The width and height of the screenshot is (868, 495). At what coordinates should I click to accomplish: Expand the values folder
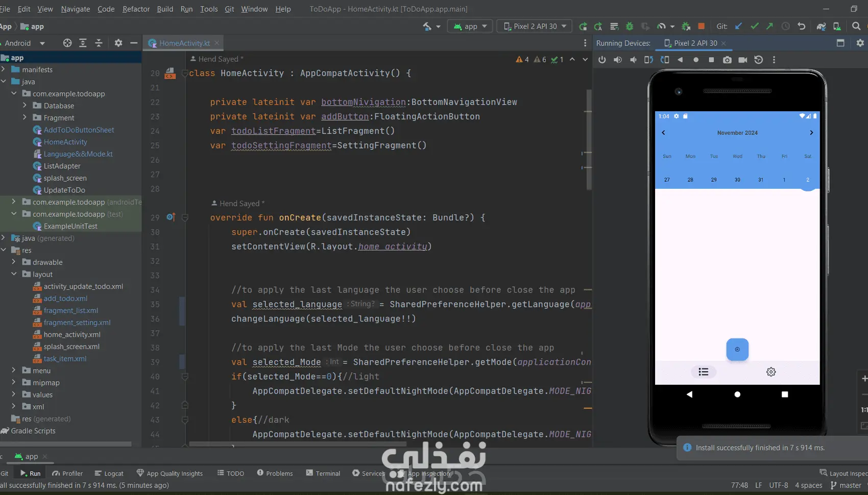tap(14, 394)
